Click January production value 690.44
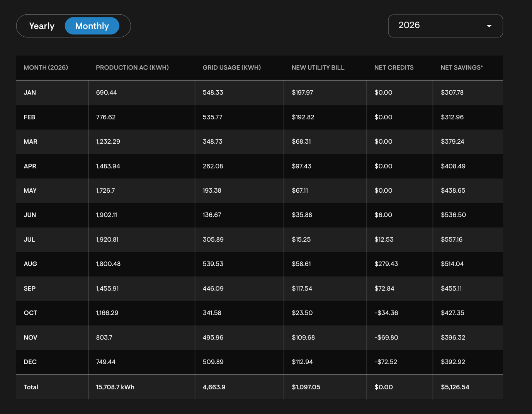The height and width of the screenshot is (414, 532). pyautogui.click(x=106, y=93)
